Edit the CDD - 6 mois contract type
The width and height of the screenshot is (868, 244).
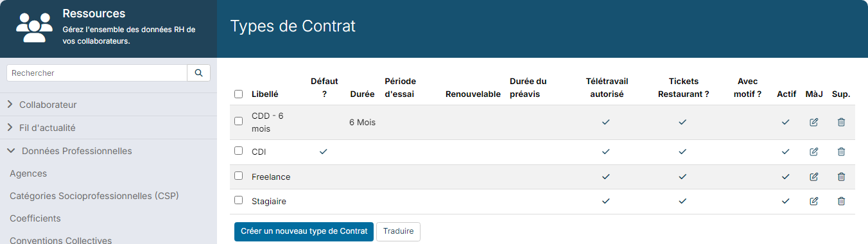tap(814, 122)
